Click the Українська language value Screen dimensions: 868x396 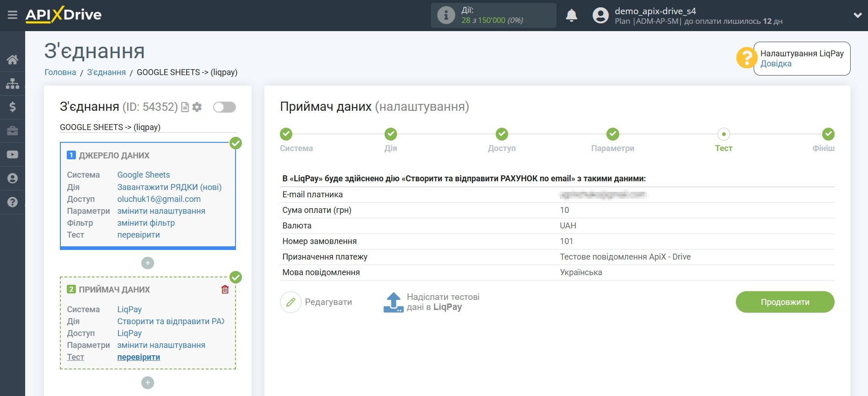581,272
